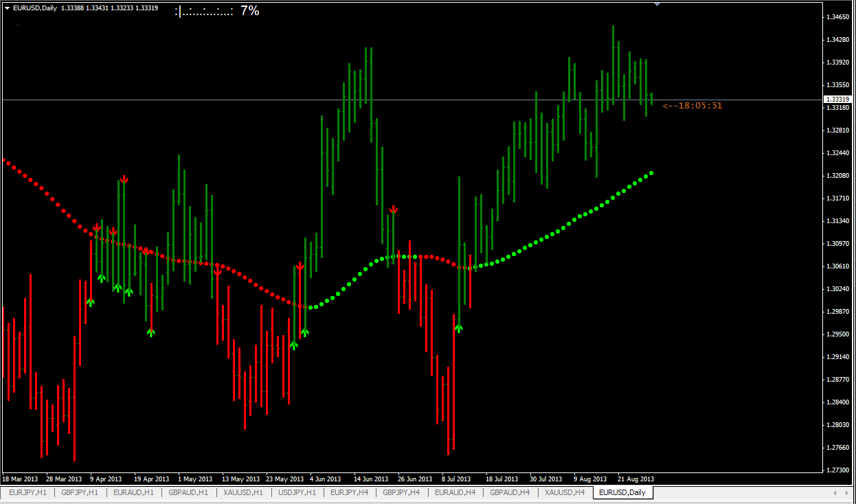Click price scale label 1.27300
The width and height of the screenshot is (856, 504).
(x=838, y=470)
